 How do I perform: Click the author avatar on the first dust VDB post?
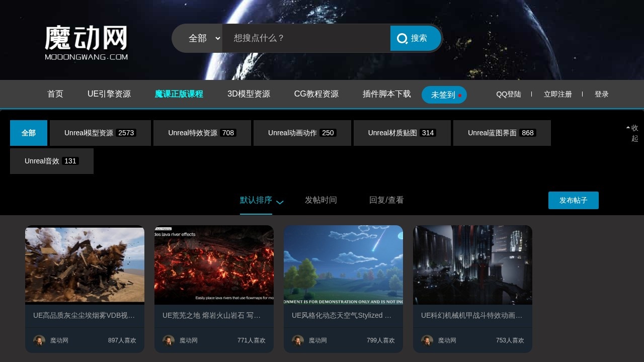[x=39, y=340]
